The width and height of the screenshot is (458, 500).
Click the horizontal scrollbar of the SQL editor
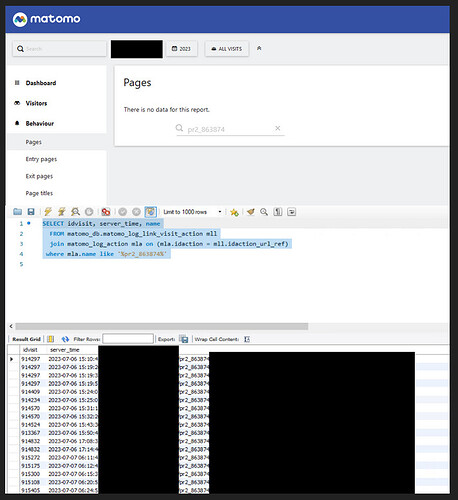[x=162, y=326]
